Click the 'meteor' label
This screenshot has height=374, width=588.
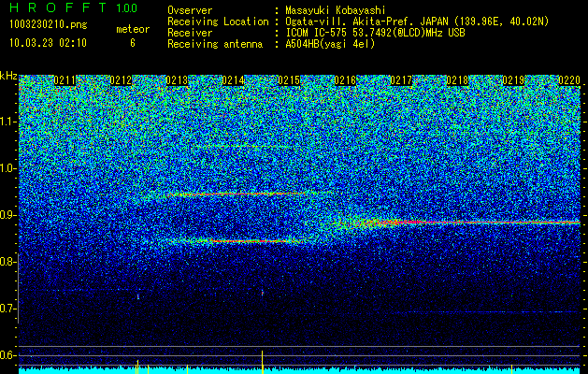[x=133, y=29]
